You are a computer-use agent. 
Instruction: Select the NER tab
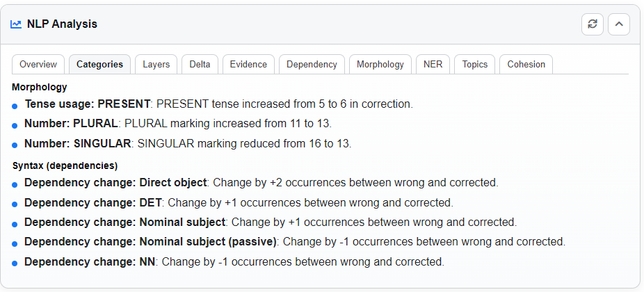(433, 64)
